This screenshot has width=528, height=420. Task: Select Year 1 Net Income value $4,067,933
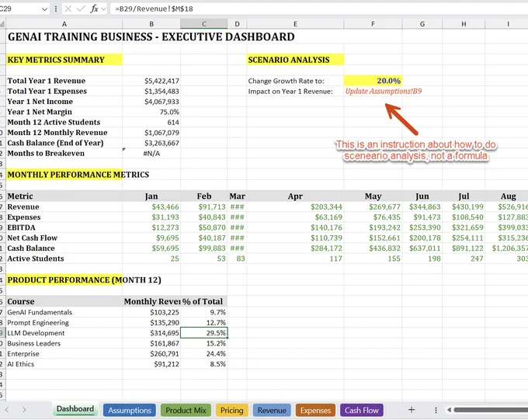click(x=151, y=102)
